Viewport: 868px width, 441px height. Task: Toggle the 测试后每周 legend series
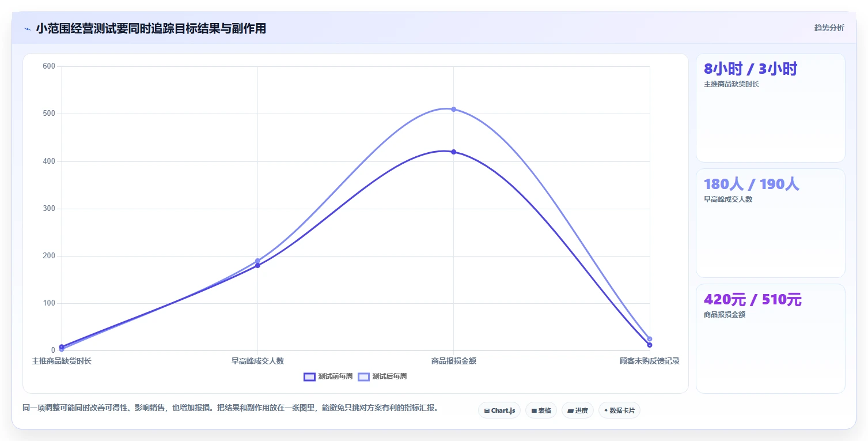click(x=382, y=376)
